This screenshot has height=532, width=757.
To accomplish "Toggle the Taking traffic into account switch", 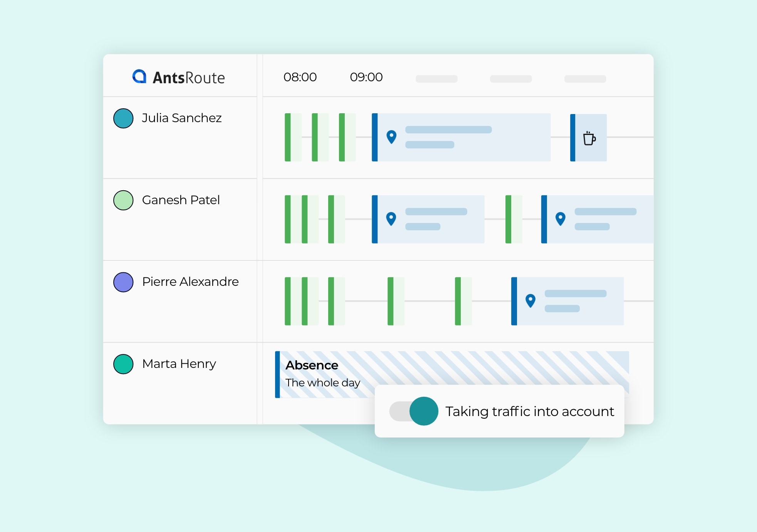I will [x=414, y=411].
